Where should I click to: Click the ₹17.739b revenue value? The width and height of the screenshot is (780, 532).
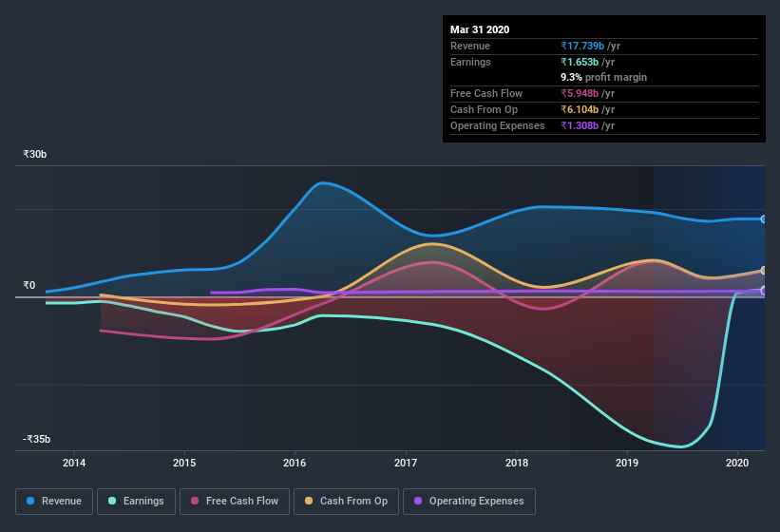pos(582,46)
